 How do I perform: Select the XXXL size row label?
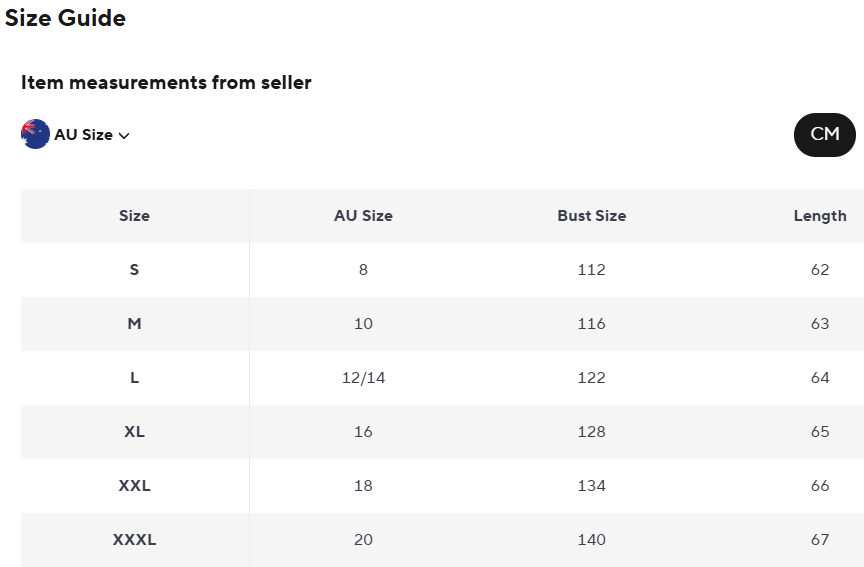[134, 540]
